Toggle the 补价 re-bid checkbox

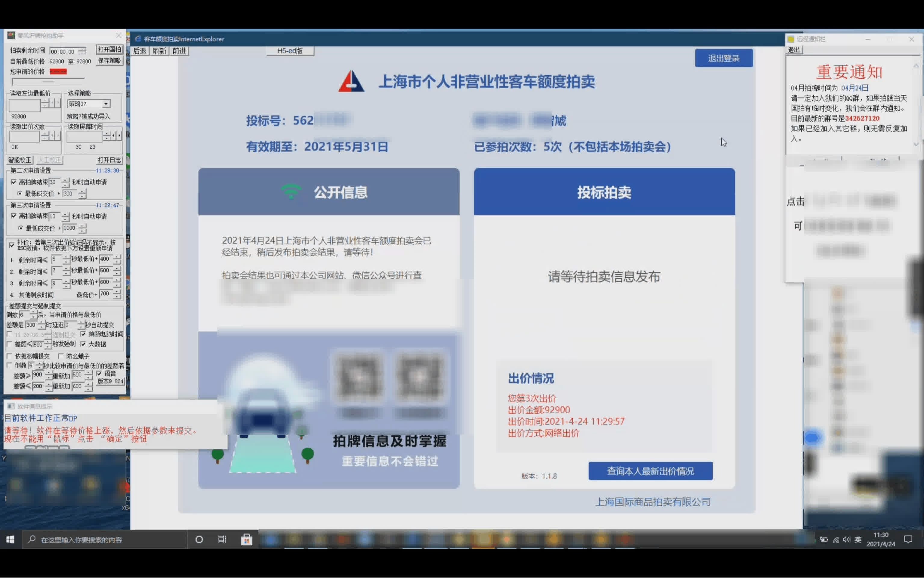(x=11, y=245)
